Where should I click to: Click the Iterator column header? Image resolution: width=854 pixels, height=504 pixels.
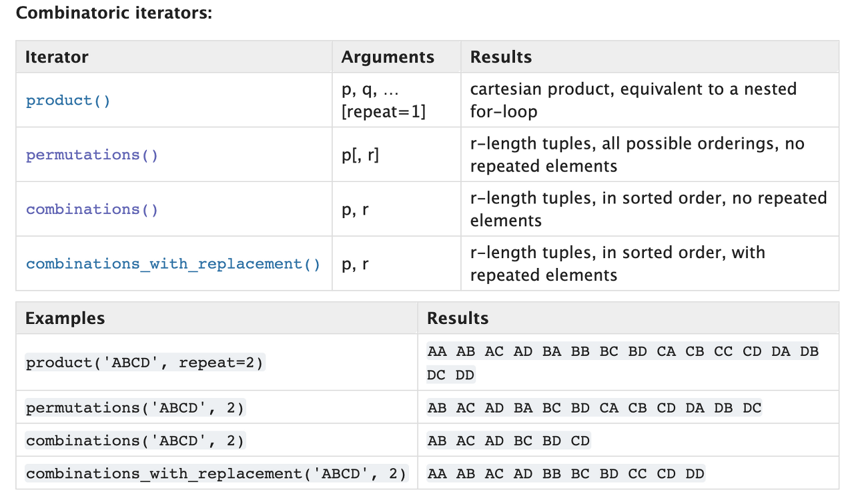click(57, 57)
